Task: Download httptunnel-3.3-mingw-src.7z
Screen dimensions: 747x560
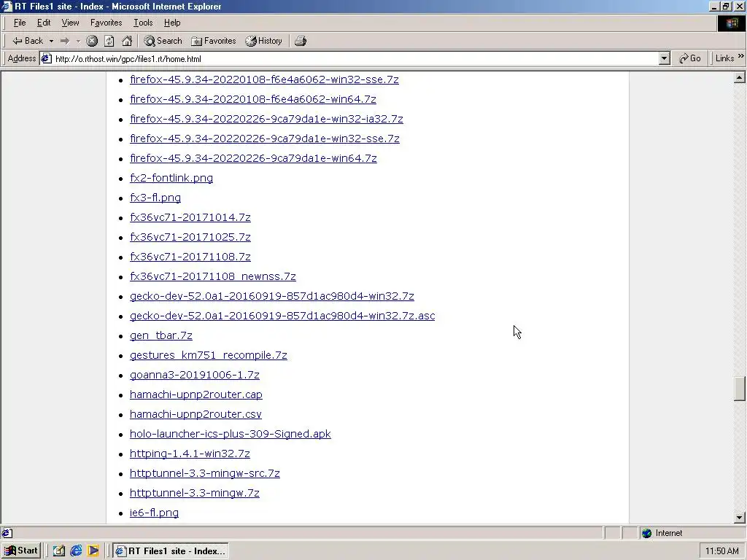Action: [x=205, y=473]
